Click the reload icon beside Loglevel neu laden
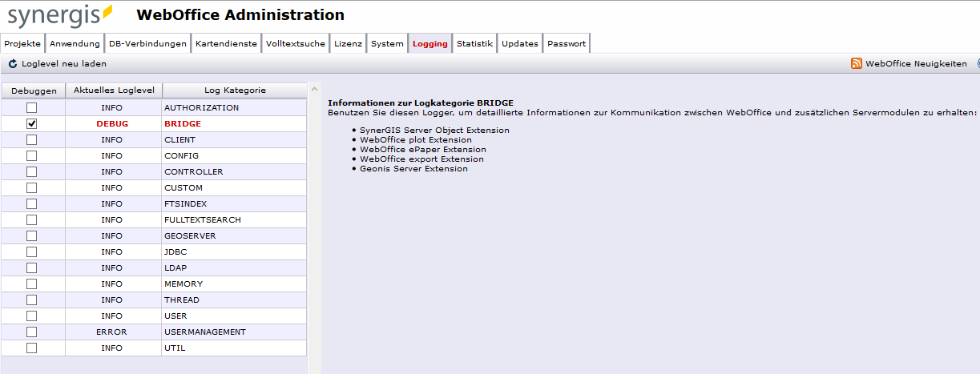 [x=13, y=63]
